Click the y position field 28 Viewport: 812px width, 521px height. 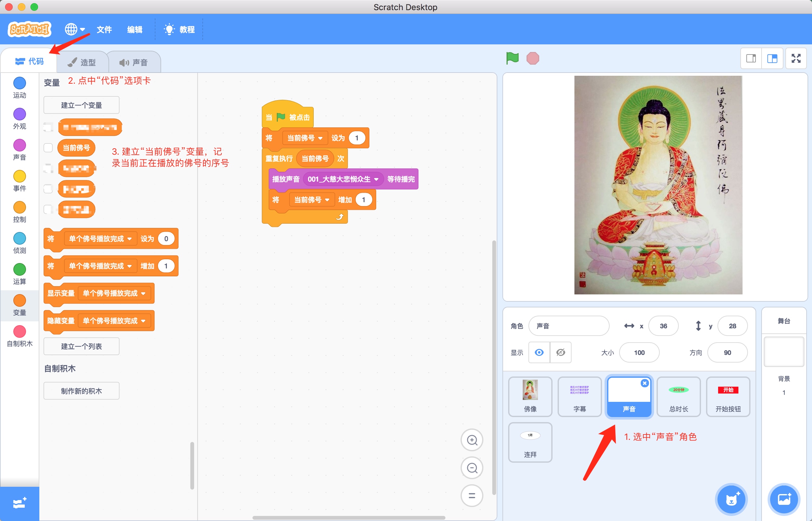coord(732,326)
